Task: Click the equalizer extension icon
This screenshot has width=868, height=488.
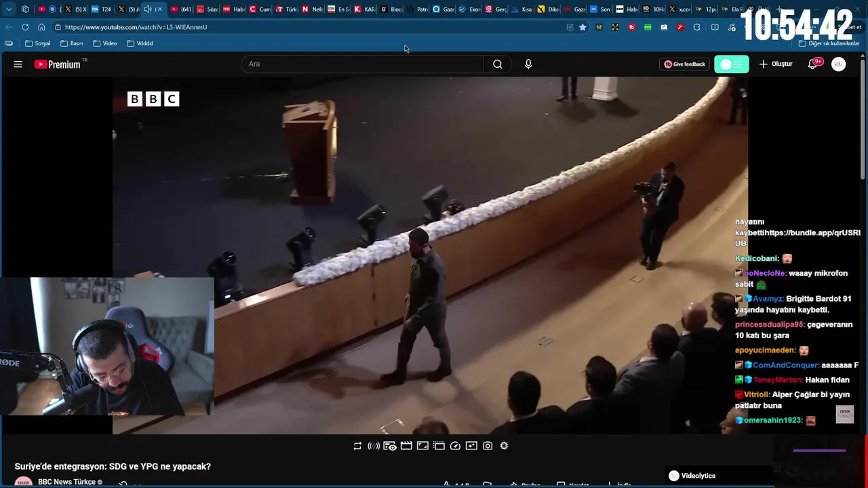Action: click(599, 27)
